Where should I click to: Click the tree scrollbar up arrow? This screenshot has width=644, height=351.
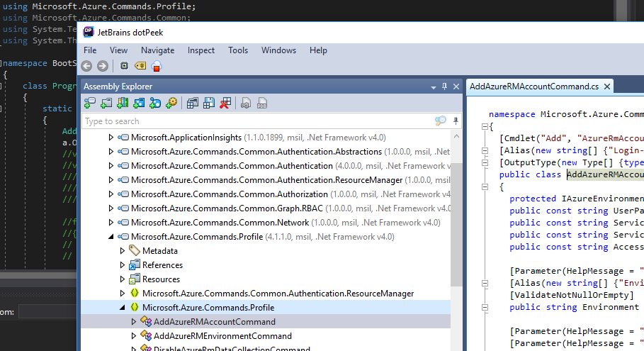pyautogui.click(x=456, y=136)
